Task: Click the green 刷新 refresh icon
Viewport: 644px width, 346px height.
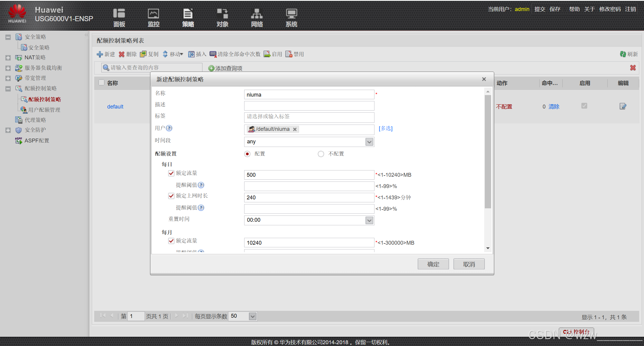Action: coord(623,54)
